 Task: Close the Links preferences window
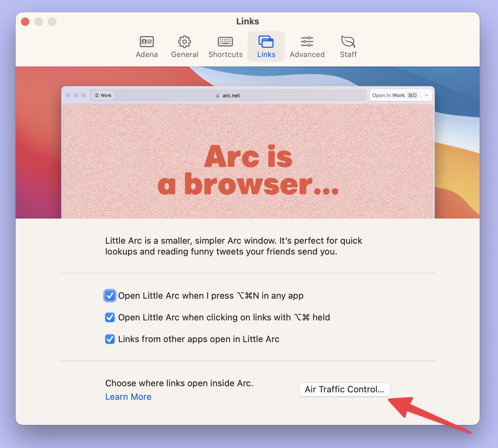pos(25,22)
